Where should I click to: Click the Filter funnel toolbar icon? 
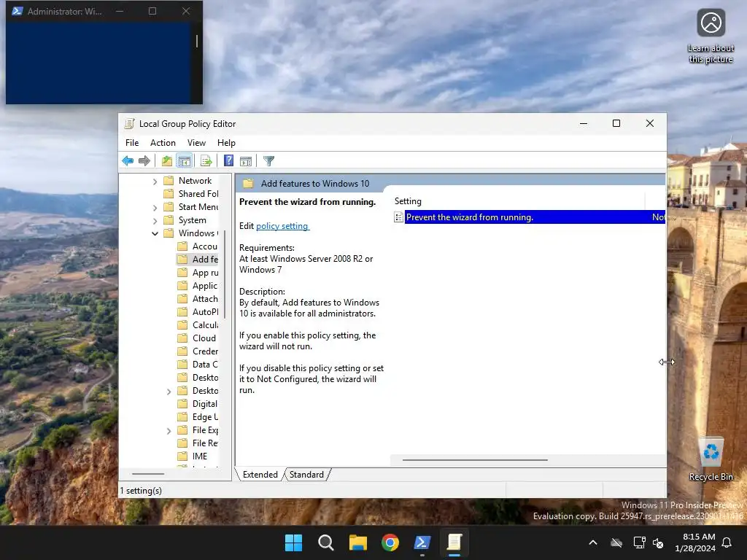268,161
